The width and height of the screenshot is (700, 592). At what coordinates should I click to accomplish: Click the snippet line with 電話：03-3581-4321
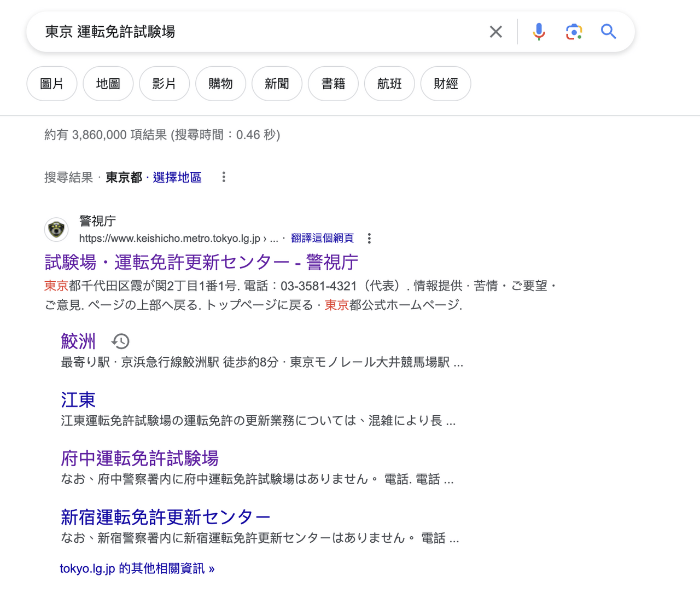click(x=301, y=286)
